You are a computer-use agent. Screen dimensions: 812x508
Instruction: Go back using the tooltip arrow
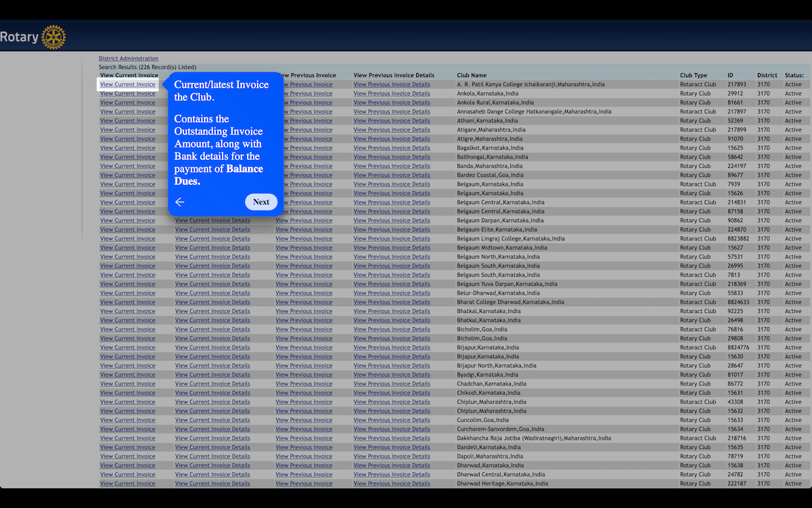click(179, 202)
